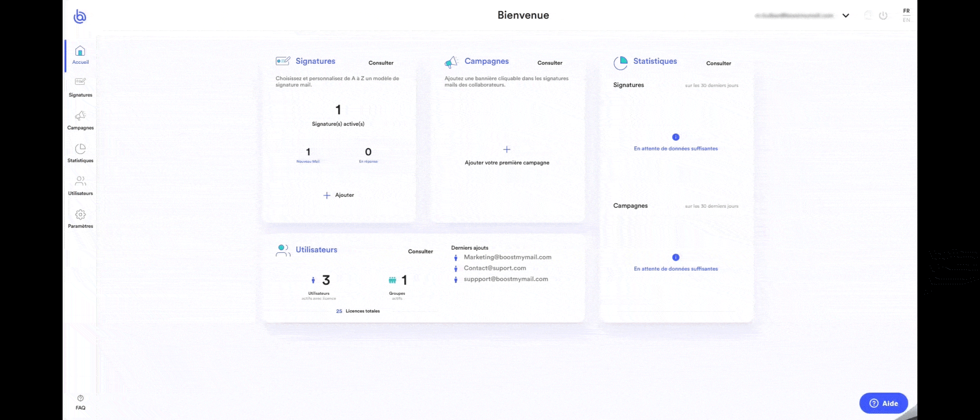980x420 pixels.
Task: Click the Signatures card icon
Action: point(283,61)
